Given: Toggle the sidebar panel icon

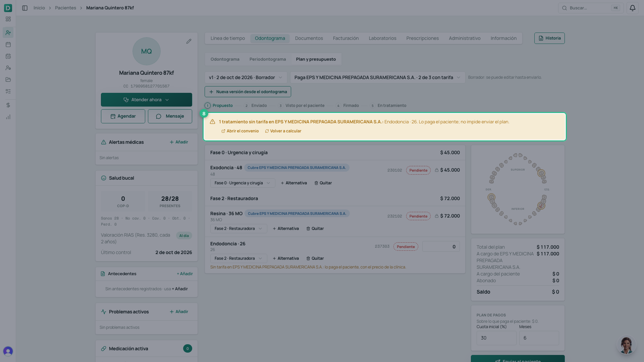Looking at the screenshot, I should [x=25, y=8].
